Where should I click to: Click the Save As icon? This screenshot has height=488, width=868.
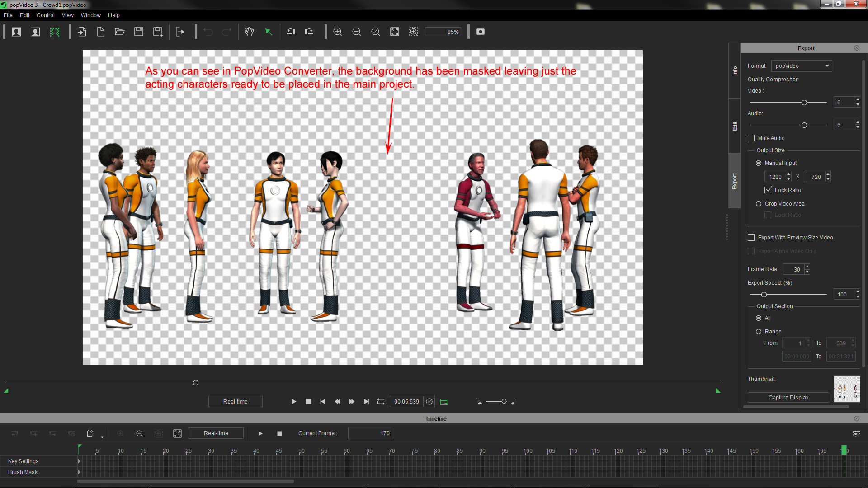click(158, 32)
